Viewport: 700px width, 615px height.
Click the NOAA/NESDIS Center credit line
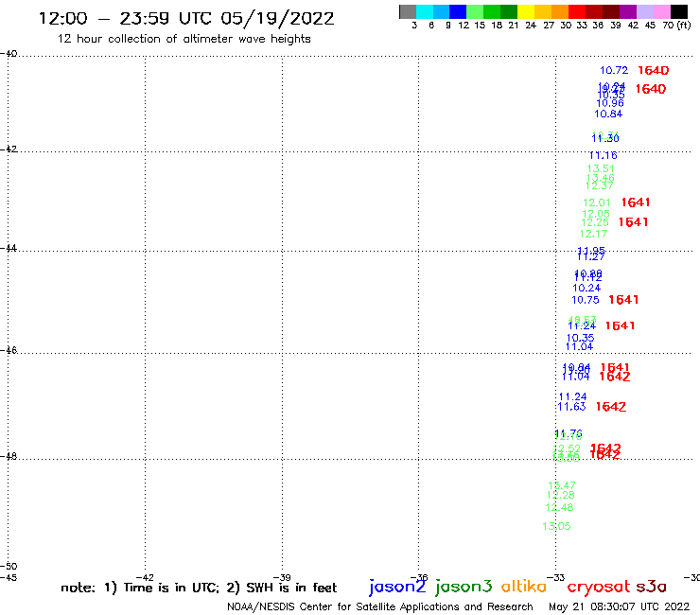380,607
